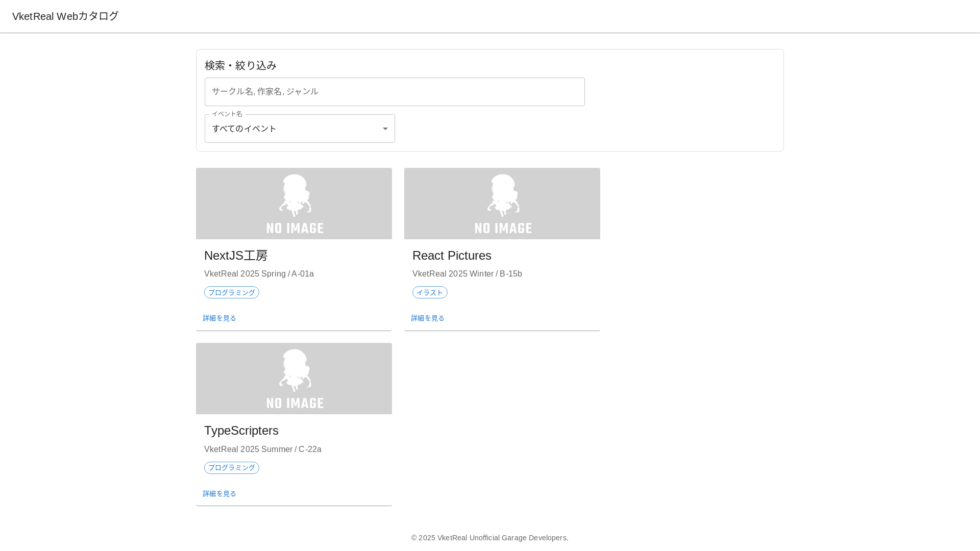Click the NextJS工房 card title
The height and width of the screenshot is (551, 980).
pos(236,256)
